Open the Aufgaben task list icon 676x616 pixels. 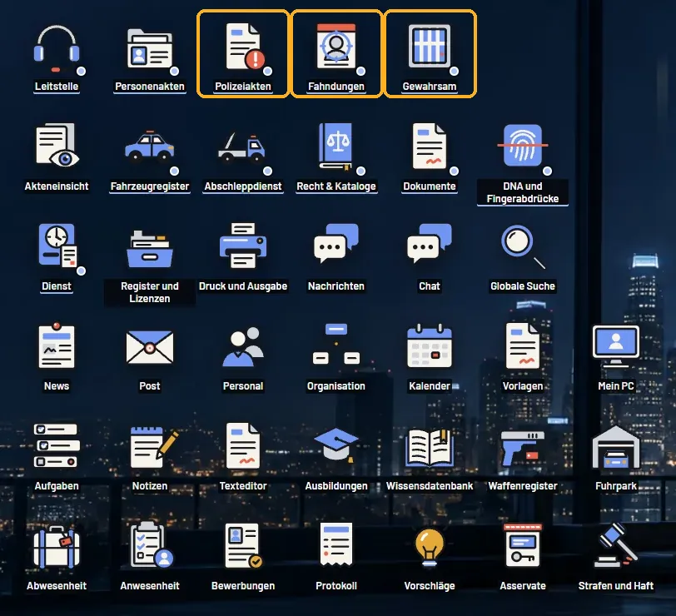pos(57,445)
